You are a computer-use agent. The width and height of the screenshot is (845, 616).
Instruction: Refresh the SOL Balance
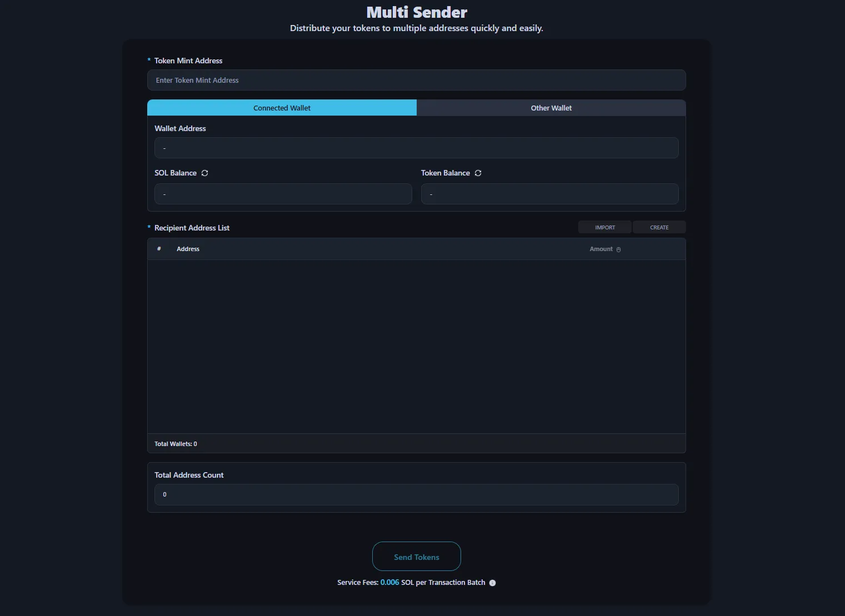point(204,173)
